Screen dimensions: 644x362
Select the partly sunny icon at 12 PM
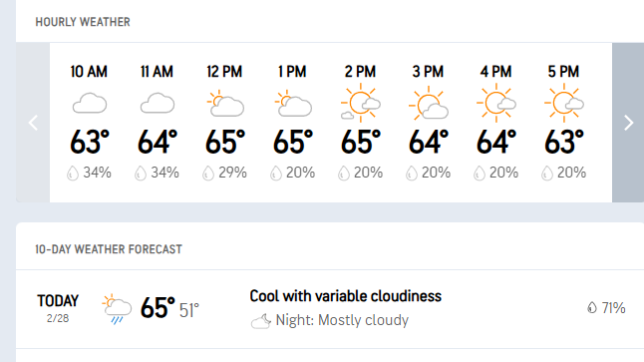tap(225, 103)
